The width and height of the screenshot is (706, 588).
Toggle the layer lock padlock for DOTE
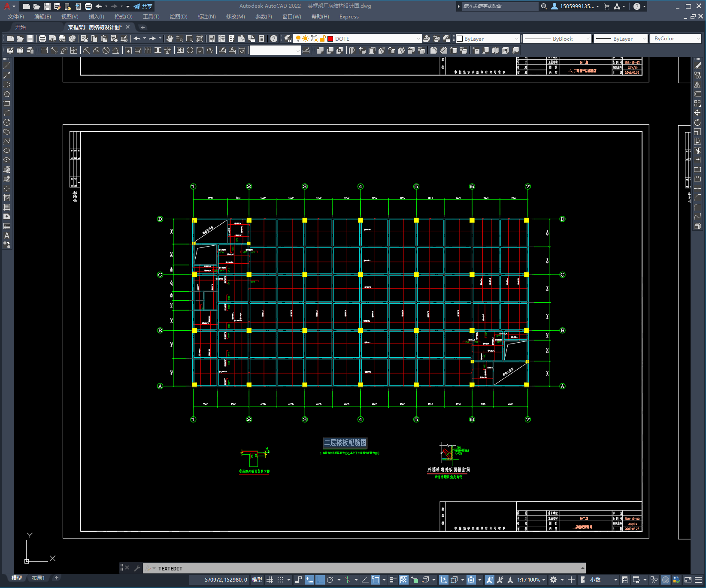[x=323, y=39]
